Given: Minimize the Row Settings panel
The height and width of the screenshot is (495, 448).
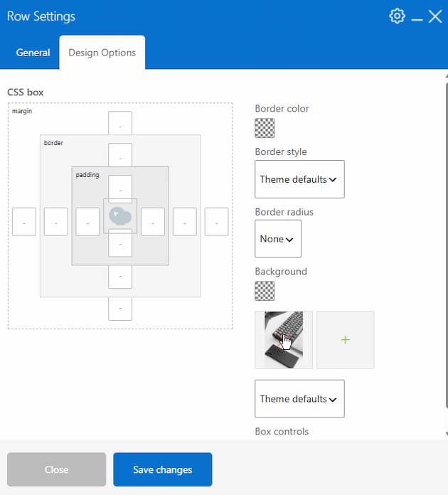Looking at the screenshot, I should tap(417, 20).
